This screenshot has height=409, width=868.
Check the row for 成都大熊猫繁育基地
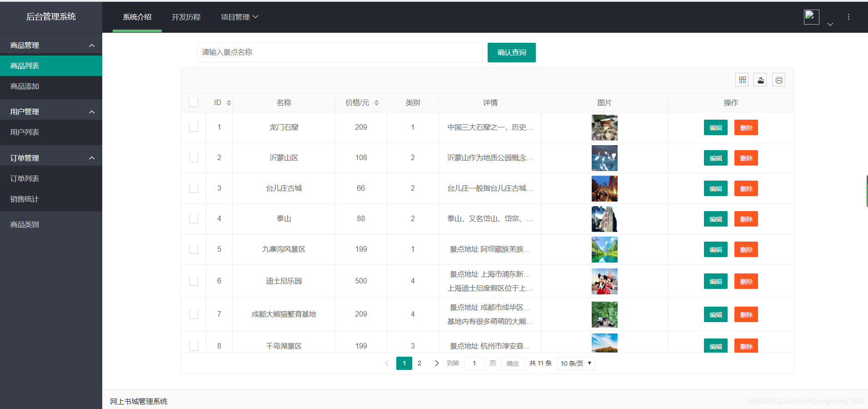194,314
